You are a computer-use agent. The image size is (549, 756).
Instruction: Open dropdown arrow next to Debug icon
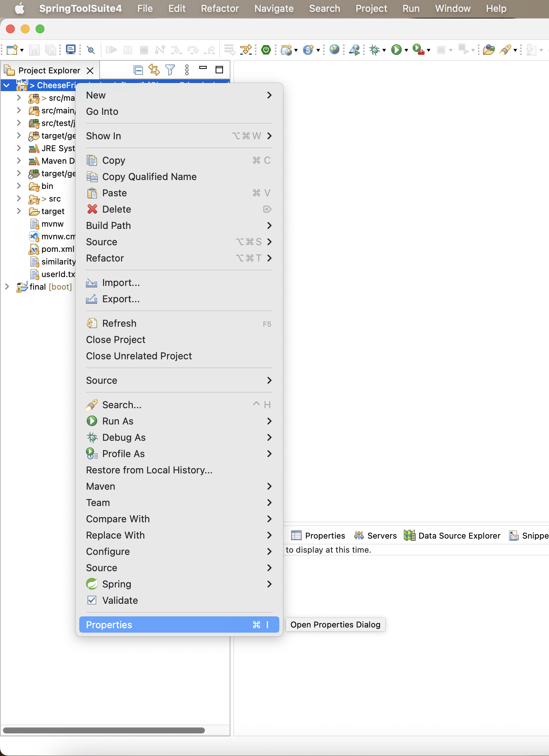pos(384,50)
